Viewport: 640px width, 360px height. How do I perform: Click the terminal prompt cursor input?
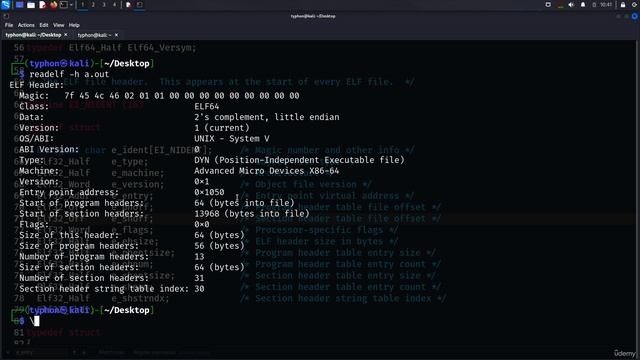(37, 321)
